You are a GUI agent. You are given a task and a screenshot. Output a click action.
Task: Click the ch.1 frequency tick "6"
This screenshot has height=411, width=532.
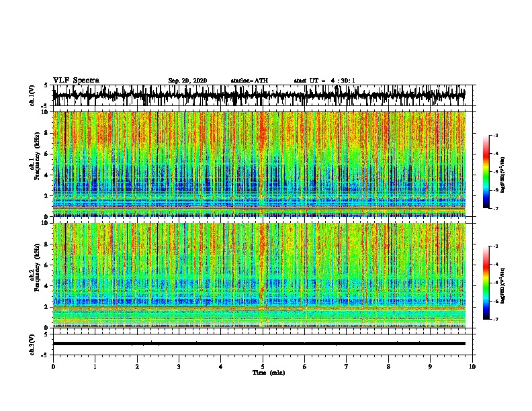pyautogui.click(x=46, y=154)
